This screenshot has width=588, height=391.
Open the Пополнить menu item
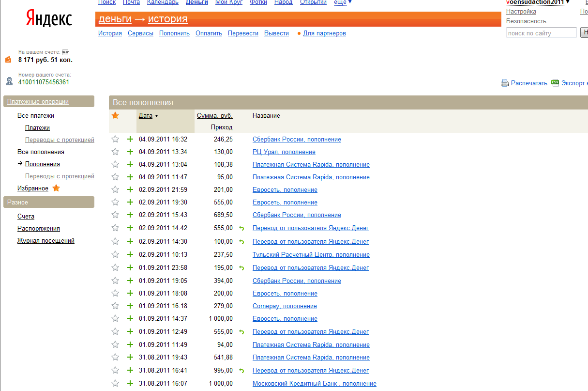point(174,33)
